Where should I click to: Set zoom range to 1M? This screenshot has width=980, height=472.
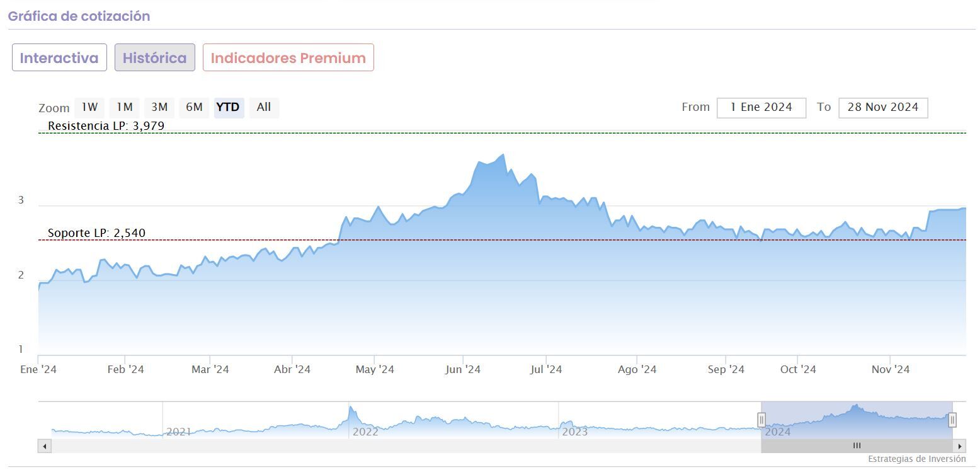pos(125,107)
